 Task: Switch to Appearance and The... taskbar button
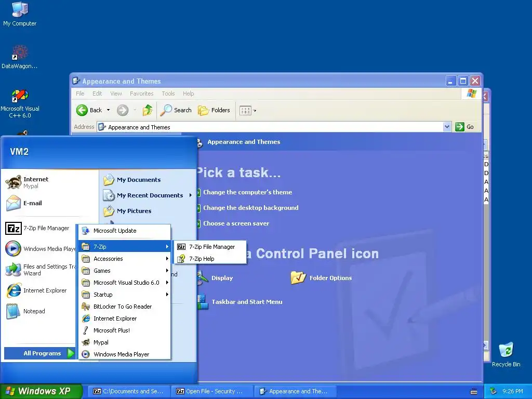pyautogui.click(x=296, y=391)
